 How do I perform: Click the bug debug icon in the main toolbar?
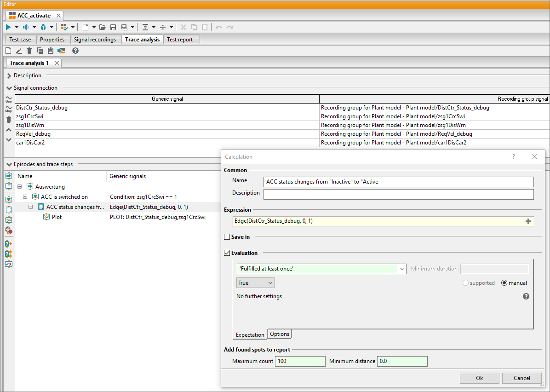point(43,27)
